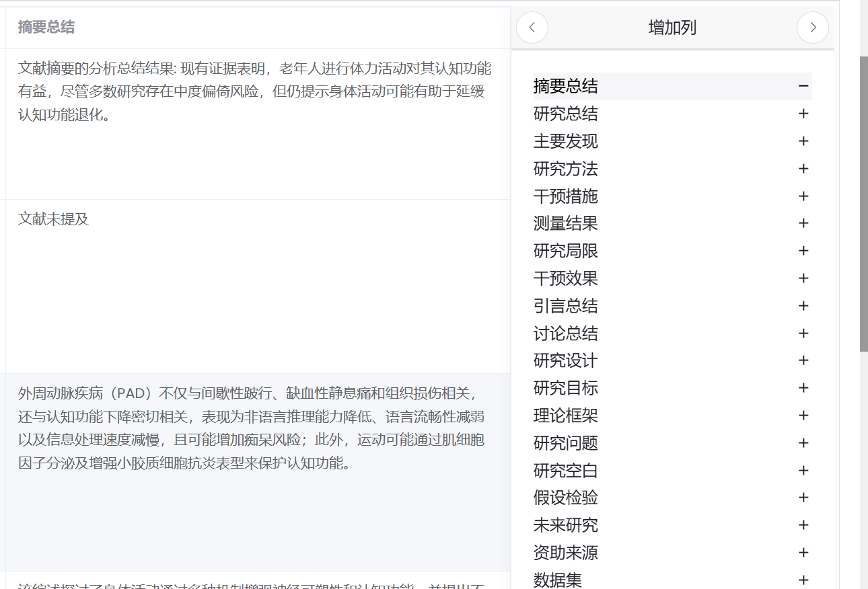This screenshot has height=589, width=868.
Task: Expand the 讨论总结 entry
Action: click(x=803, y=333)
